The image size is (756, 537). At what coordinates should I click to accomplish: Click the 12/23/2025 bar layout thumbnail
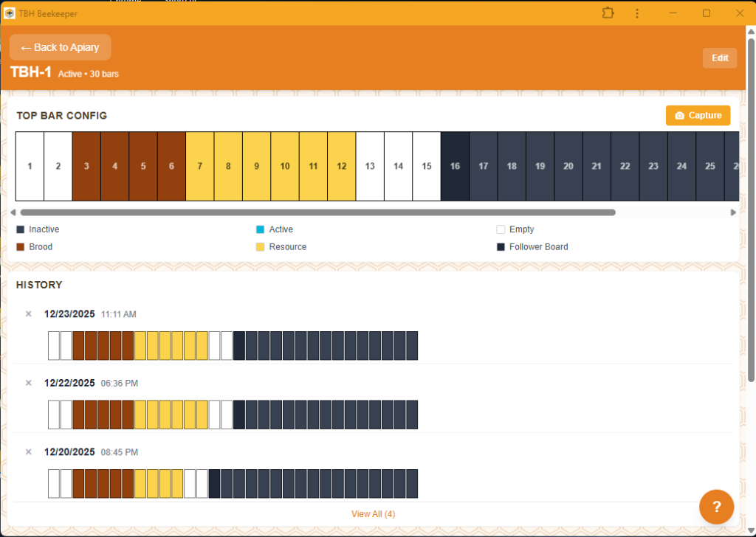pyautogui.click(x=234, y=344)
